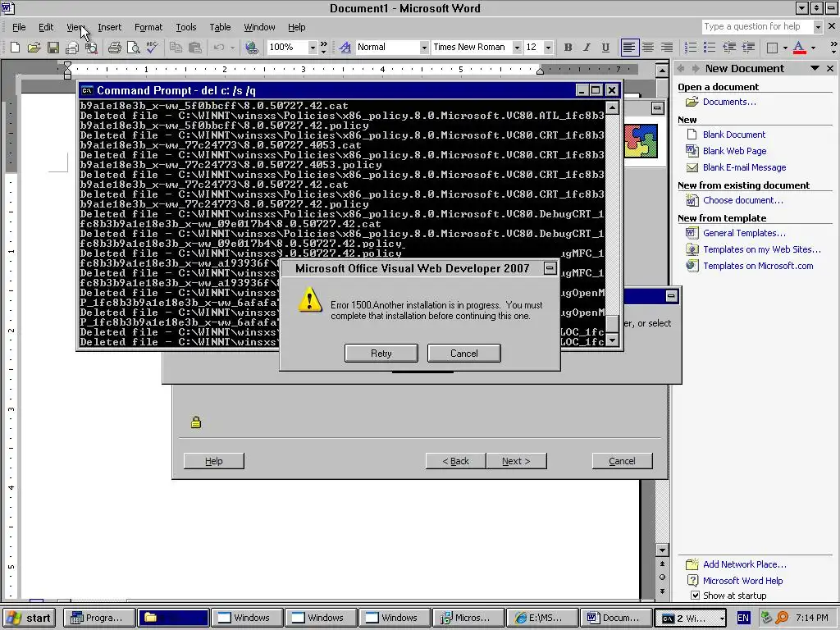Click the Open folder toolbar icon
840x630 pixels.
click(34, 48)
